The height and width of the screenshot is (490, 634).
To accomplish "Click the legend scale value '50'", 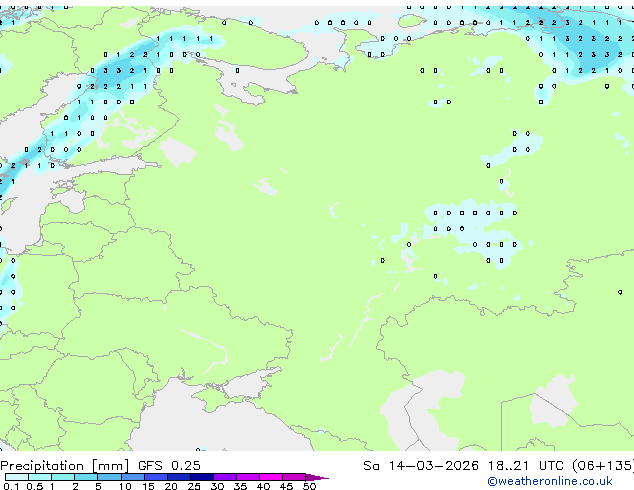I will (309, 486).
